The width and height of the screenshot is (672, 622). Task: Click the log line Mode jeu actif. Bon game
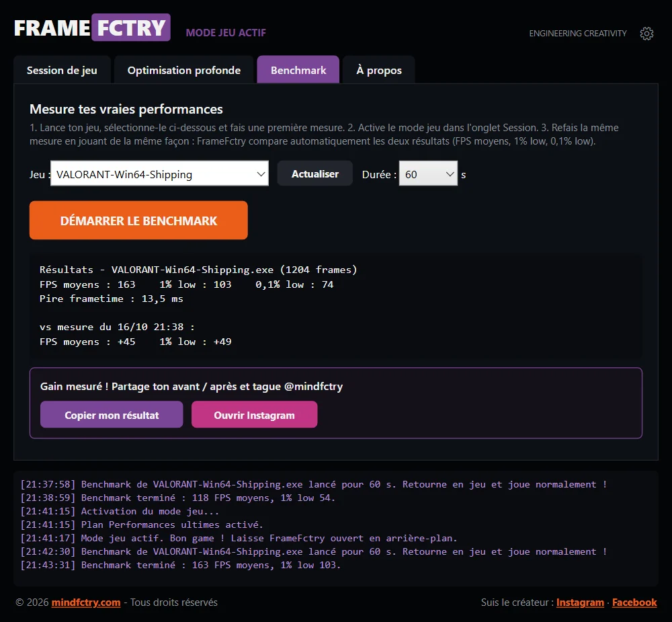[x=239, y=538]
